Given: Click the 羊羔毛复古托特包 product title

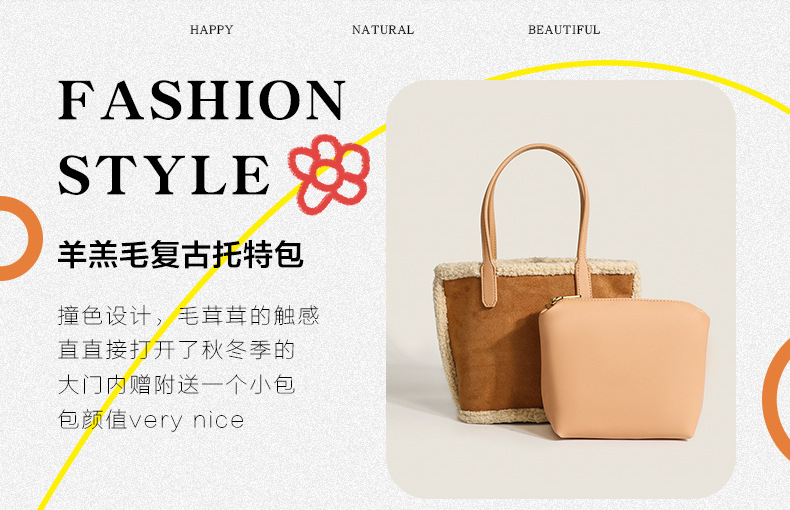Looking at the screenshot, I should pos(180,254).
